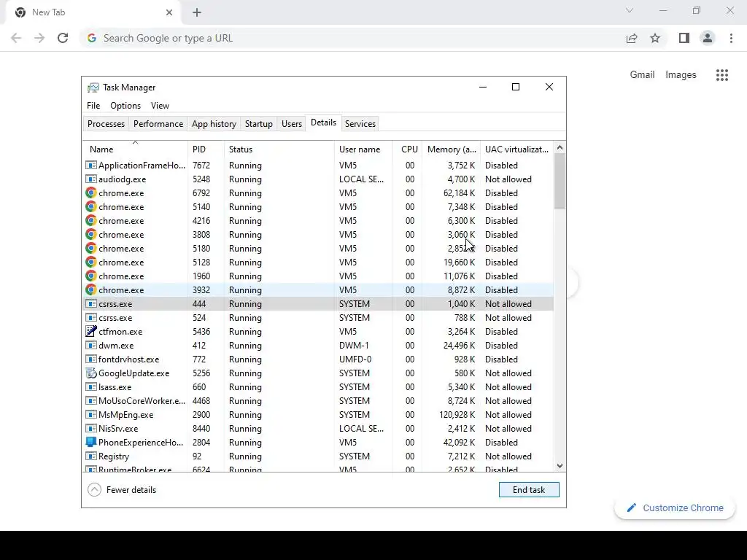Click the MsMpEng.exe process icon
Image resolution: width=747 pixels, height=560 pixels.
coord(91,415)
